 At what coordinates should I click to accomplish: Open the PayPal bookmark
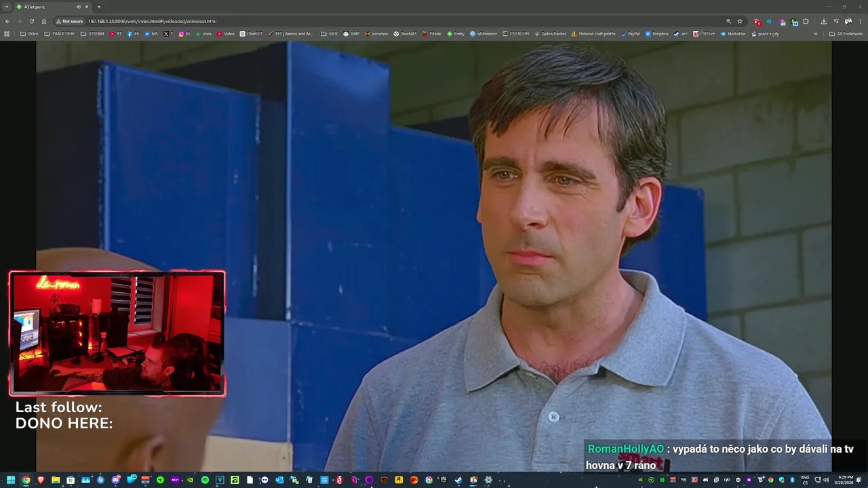point(631,33)
